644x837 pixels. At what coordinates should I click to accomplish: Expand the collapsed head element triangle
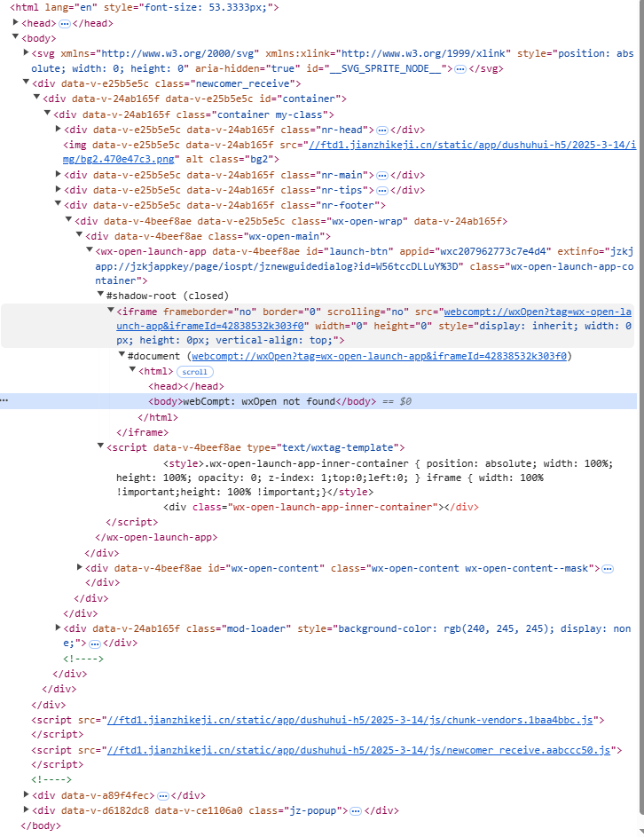(x=15, y=22)
